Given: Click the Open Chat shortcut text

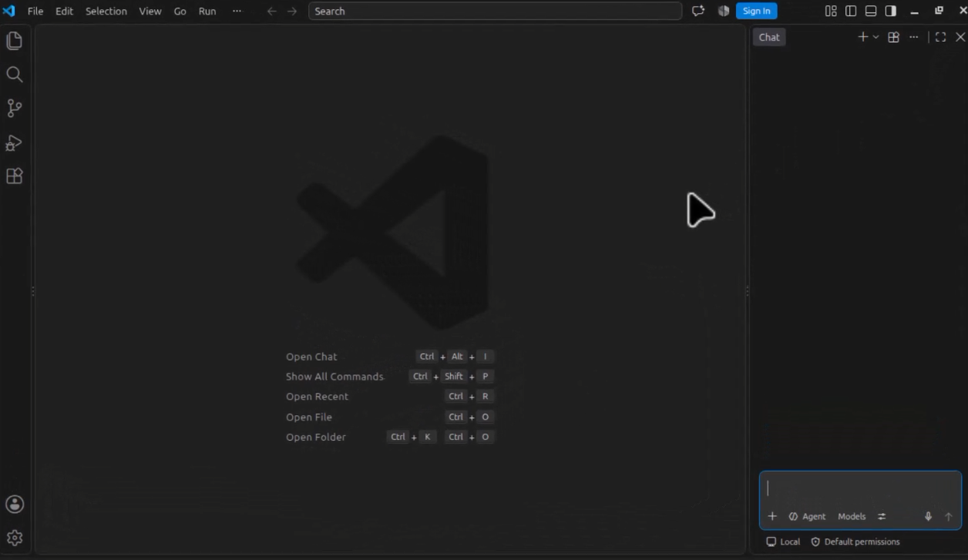Looking at the screenshot, I should (x=311, y=357).
